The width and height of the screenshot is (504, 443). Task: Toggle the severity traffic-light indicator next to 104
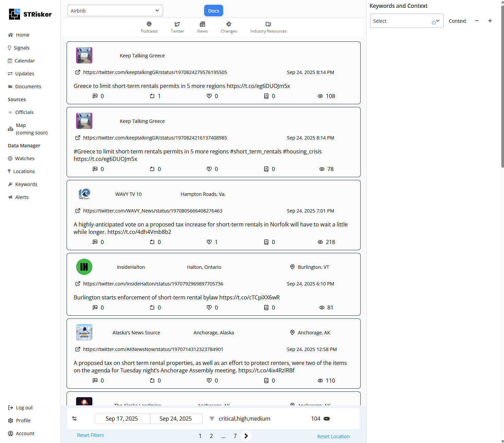327,419
